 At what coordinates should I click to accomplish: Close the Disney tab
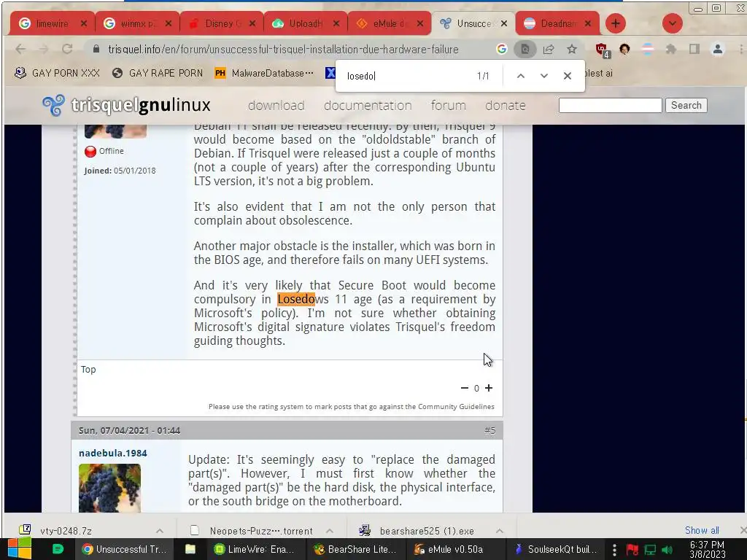[x=252, y=23]
